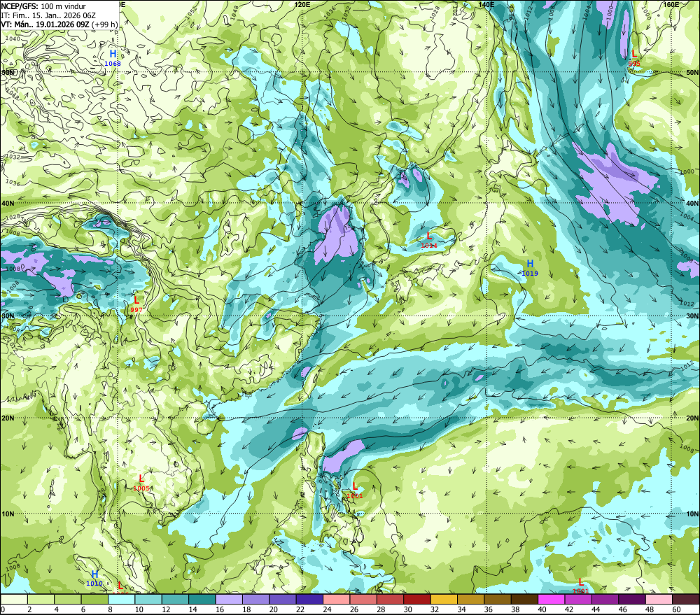This screenshot has height=615, width=700.
Task: Pick the light cyan swatch between 8 and 10
Action: tap(121, 599)
